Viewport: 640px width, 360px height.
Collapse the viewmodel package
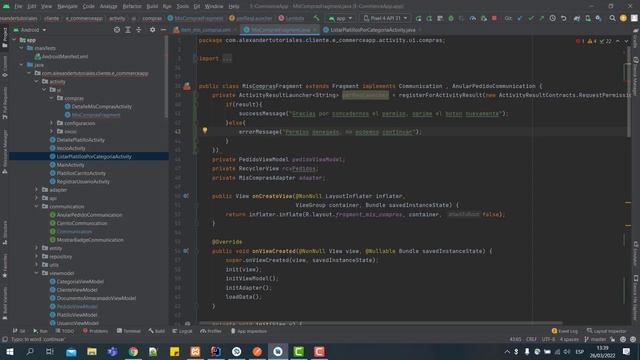(x=36, y=273)
